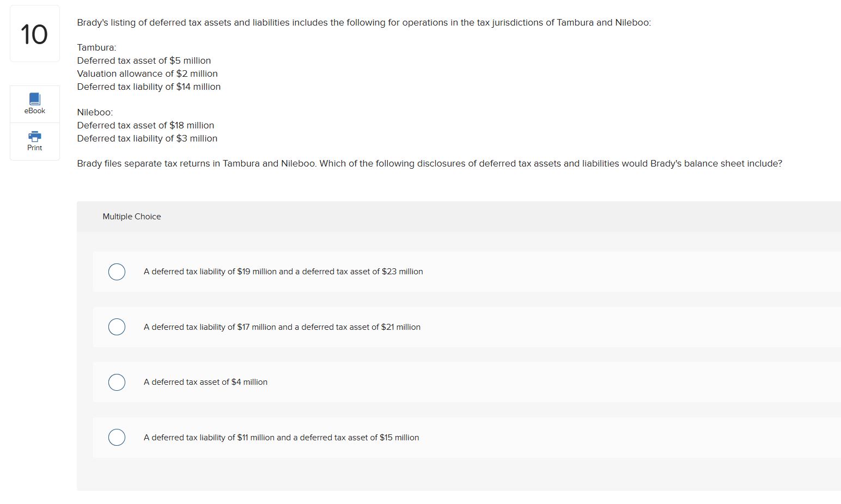Choose the $17 million liability answer
This screenshot has height=504, width=841.
click(117, 327)
